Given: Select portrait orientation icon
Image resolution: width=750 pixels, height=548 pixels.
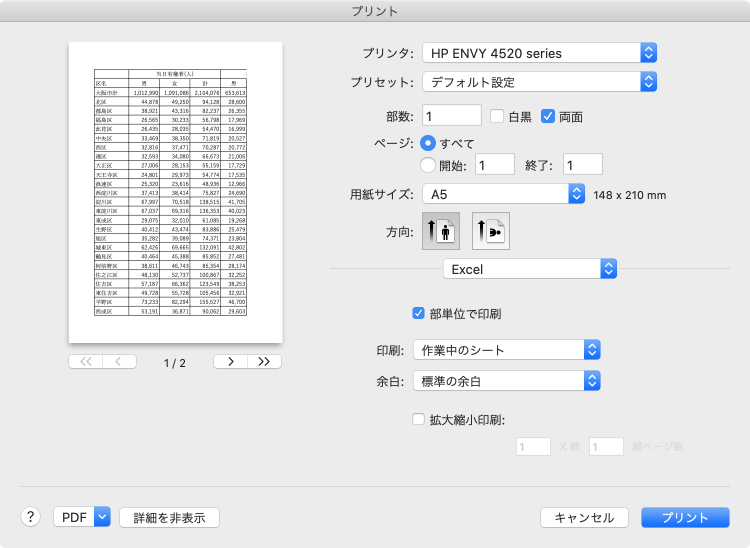Looking at the screenshot, I should click(441, 231).
